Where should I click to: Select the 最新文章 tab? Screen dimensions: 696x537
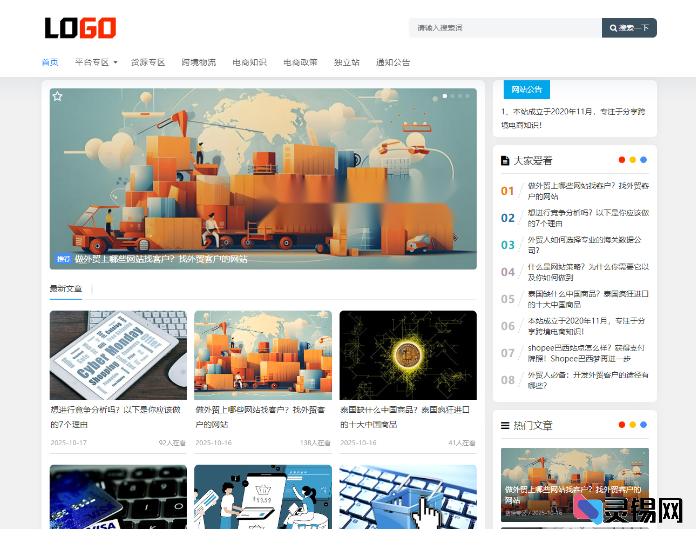tap(66, 289)
